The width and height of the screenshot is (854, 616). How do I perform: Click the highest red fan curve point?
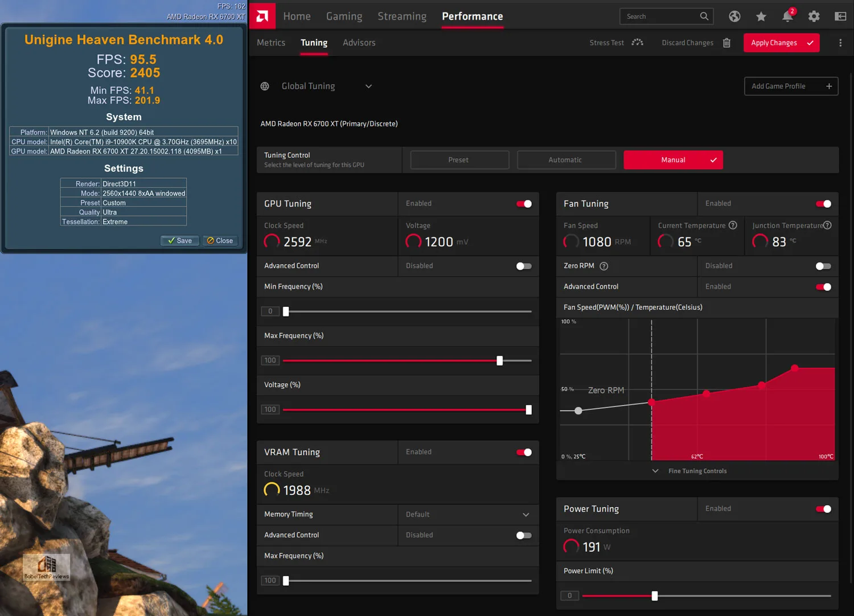click(795, 368)
